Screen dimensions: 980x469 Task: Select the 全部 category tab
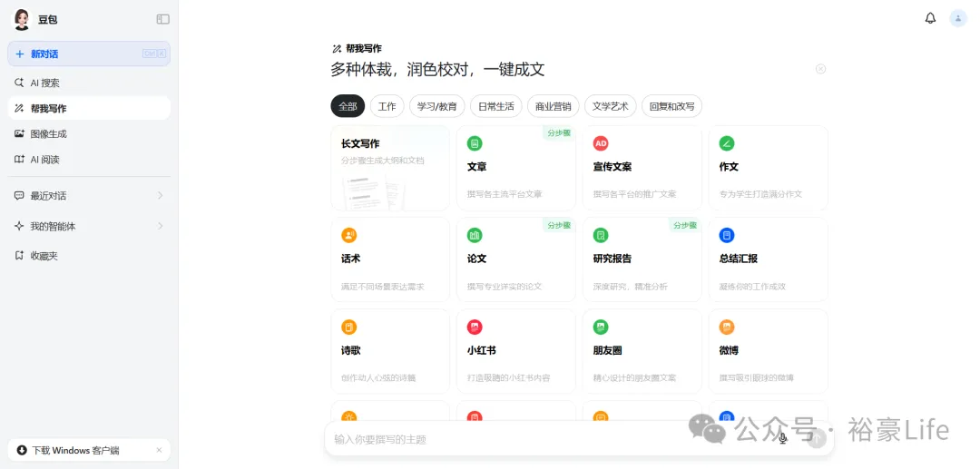(348, 106)
